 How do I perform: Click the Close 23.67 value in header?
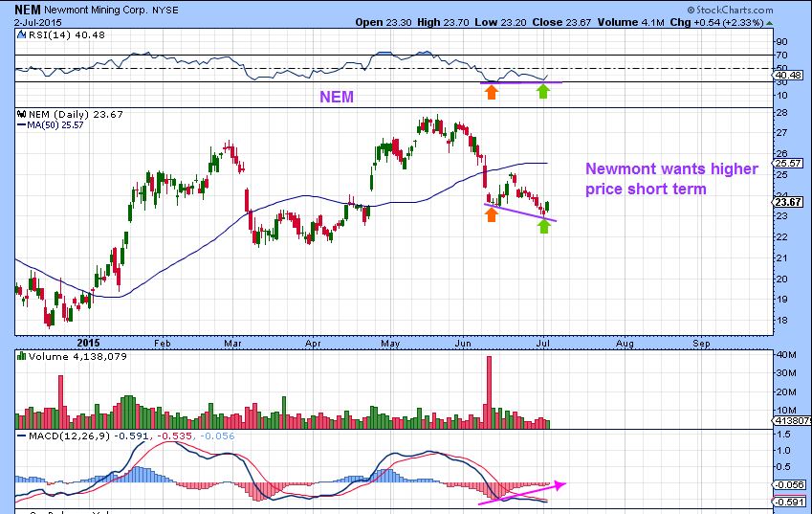(x=561, y=22)
